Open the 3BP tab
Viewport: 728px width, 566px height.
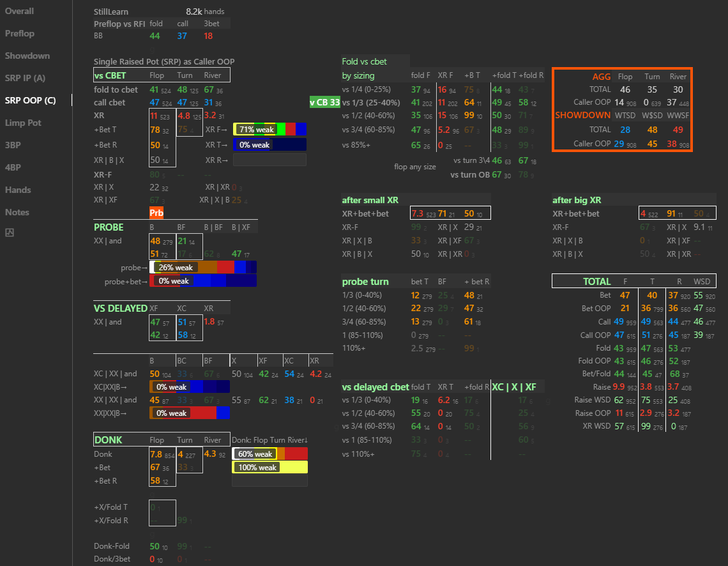coord(13,145)
